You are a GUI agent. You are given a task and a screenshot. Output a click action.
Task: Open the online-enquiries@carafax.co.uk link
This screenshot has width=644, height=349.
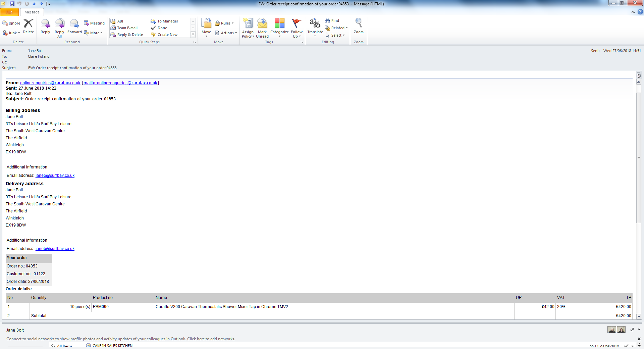tap(50, 83)
